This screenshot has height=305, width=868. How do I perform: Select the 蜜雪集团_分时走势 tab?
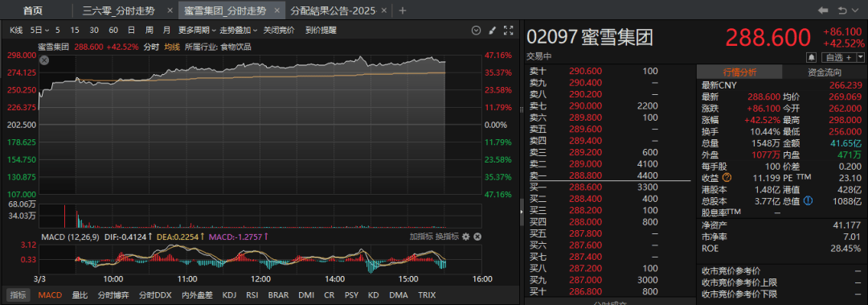(x=225, y=10)
